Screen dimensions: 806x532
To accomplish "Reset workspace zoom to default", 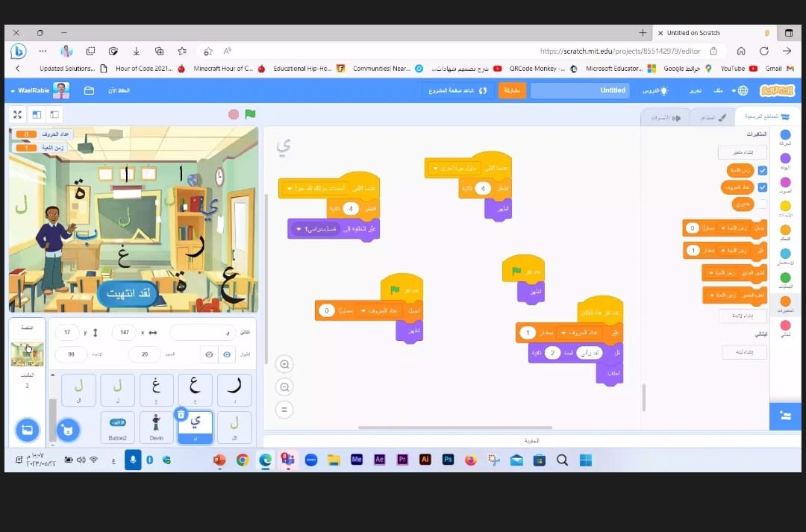I will pos(284,410).
